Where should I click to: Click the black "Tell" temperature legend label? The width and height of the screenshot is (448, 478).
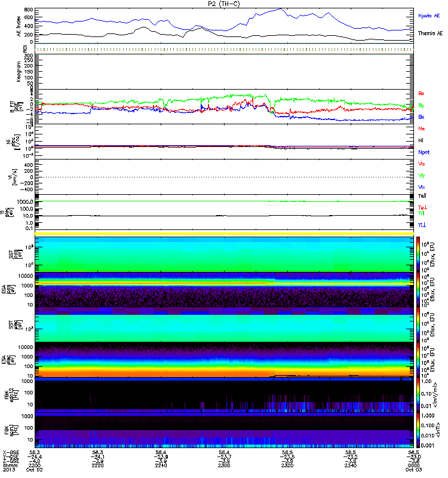tap(422, 196)
